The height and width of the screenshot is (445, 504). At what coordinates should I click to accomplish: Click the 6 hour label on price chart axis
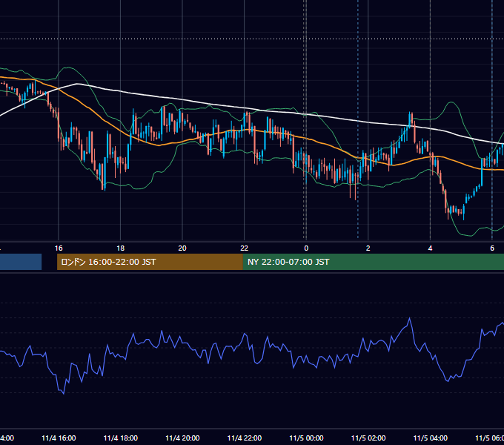tap(492, 248)
